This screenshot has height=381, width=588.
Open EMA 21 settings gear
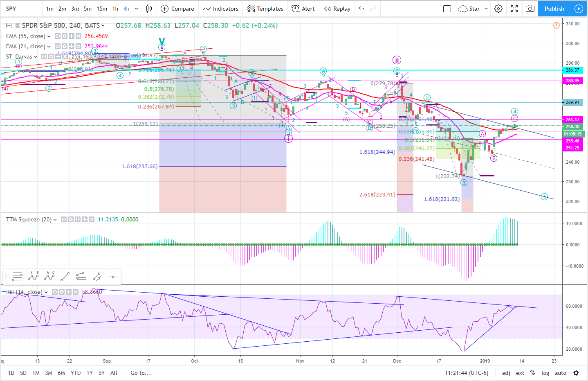[x=65, y=46]
